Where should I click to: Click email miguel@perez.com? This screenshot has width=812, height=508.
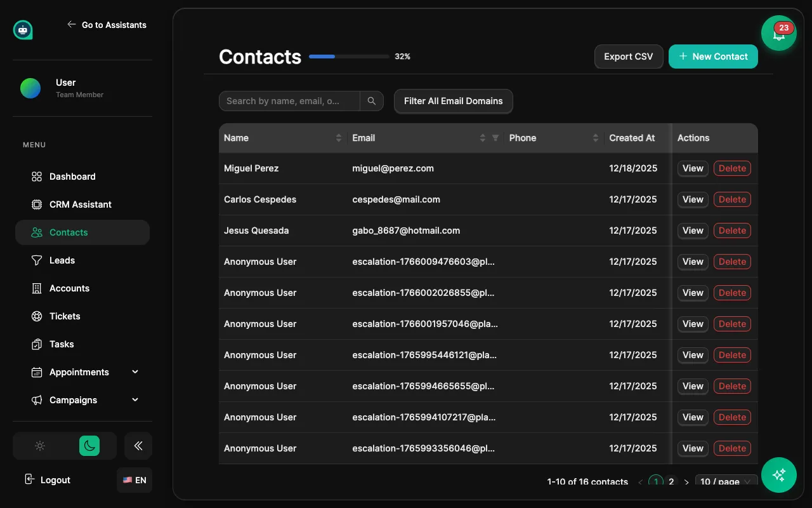tap(393, 168)
